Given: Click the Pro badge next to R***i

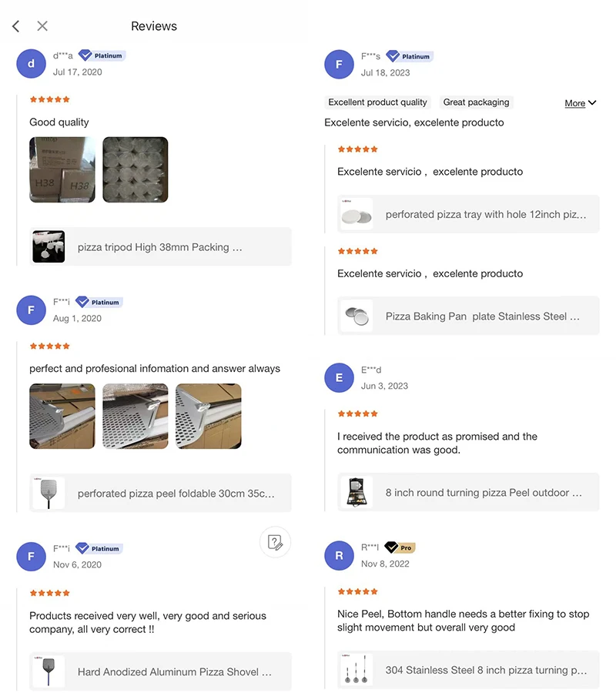Looking at the screenshot, I should 400,547.
